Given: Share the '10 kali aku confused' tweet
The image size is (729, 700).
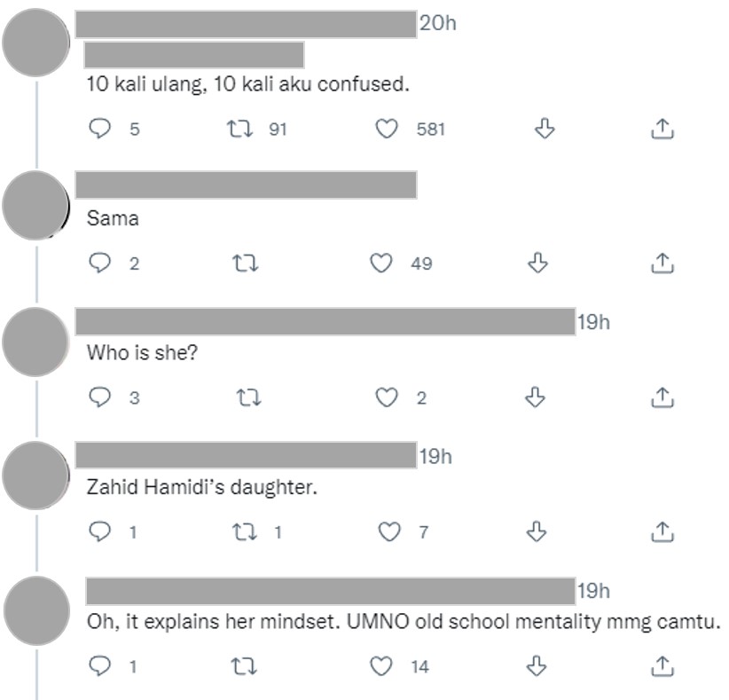Looking at the screenshot, I should pos(662,129).
